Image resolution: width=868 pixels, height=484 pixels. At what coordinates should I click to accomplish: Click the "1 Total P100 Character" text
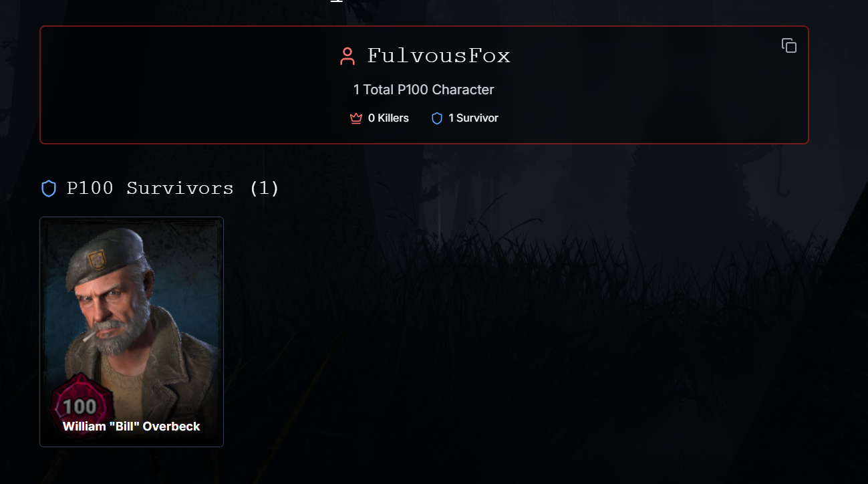pyautogui.click(x=424, y=90)
